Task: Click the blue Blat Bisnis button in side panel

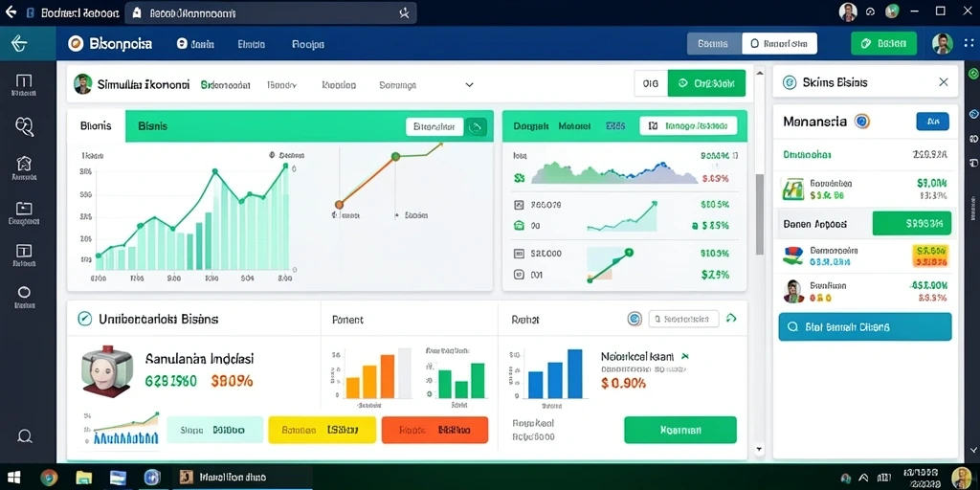Action: [865, 327]
